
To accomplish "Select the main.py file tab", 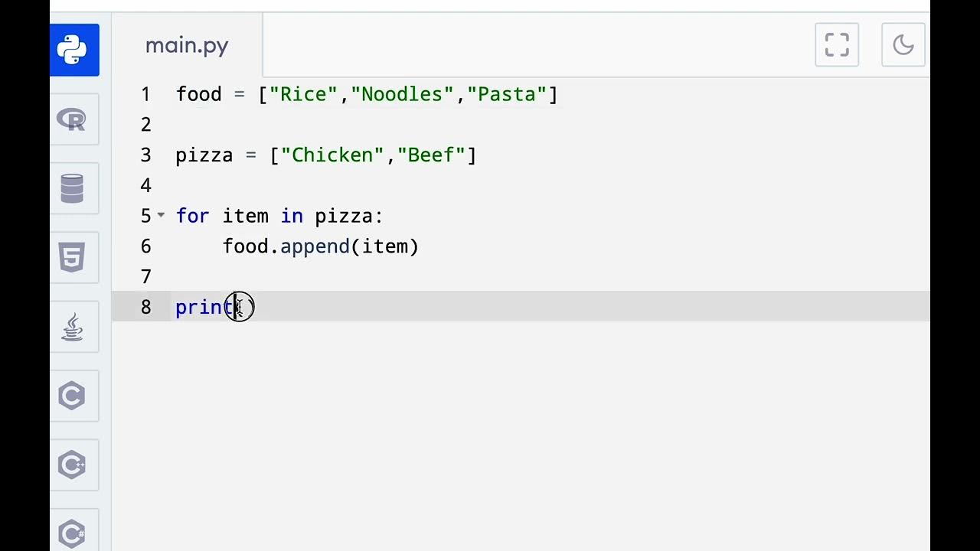I will coord(187,45).
